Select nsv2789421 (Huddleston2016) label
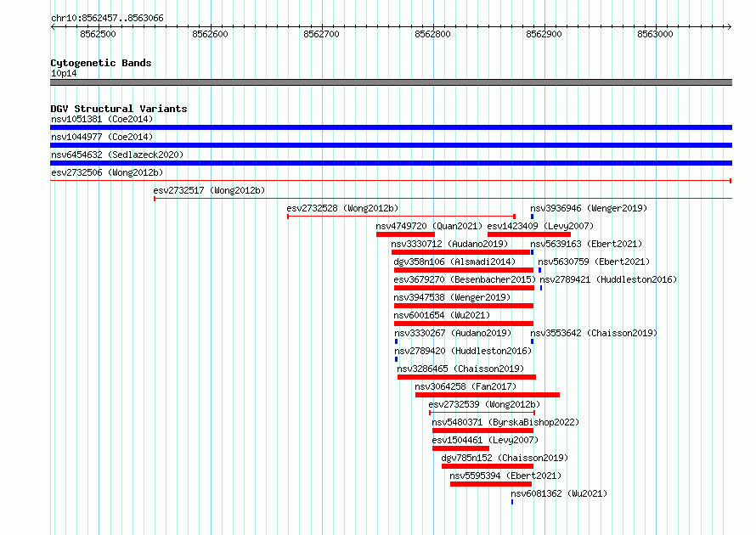The width and height of the screenshot is (756, 535). click(x=608, y=279)
